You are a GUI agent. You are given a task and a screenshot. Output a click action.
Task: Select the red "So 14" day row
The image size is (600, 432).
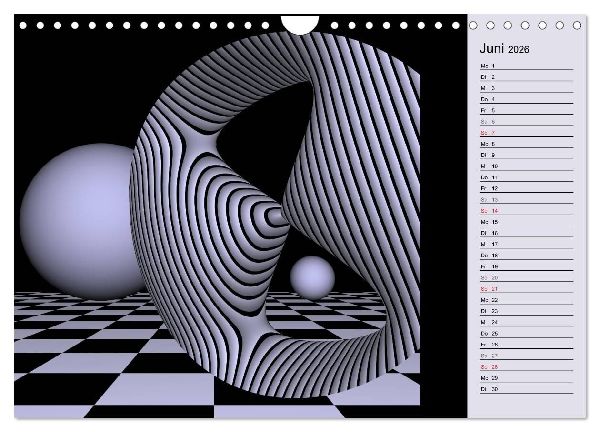[527, 210]
